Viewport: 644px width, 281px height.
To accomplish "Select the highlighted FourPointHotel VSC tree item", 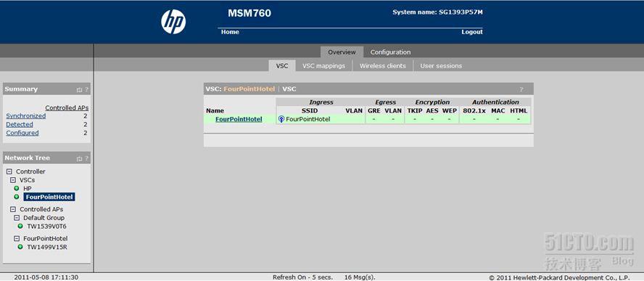I will (49, 197).
